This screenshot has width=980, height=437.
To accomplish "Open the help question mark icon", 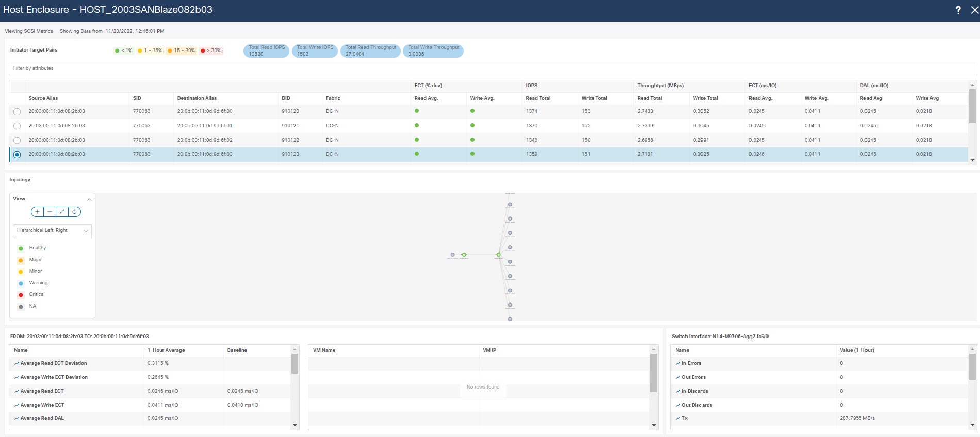I will pyautogui.click(x=958, y=10).
